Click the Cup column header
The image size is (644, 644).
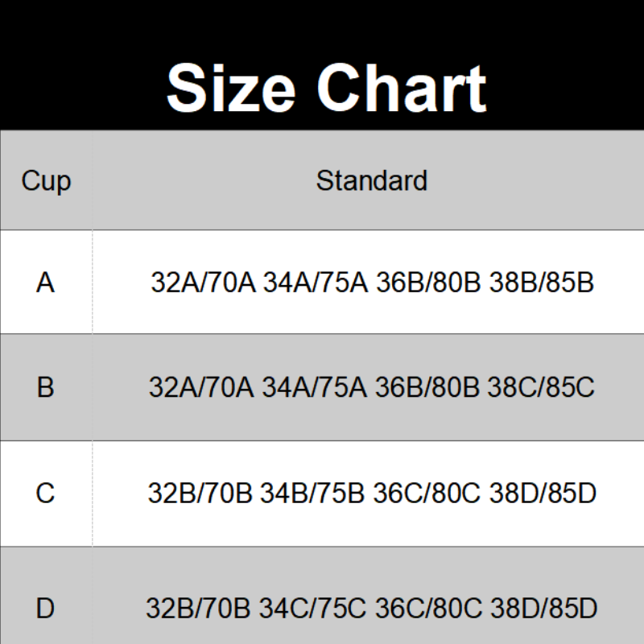(x=46, y=180)
